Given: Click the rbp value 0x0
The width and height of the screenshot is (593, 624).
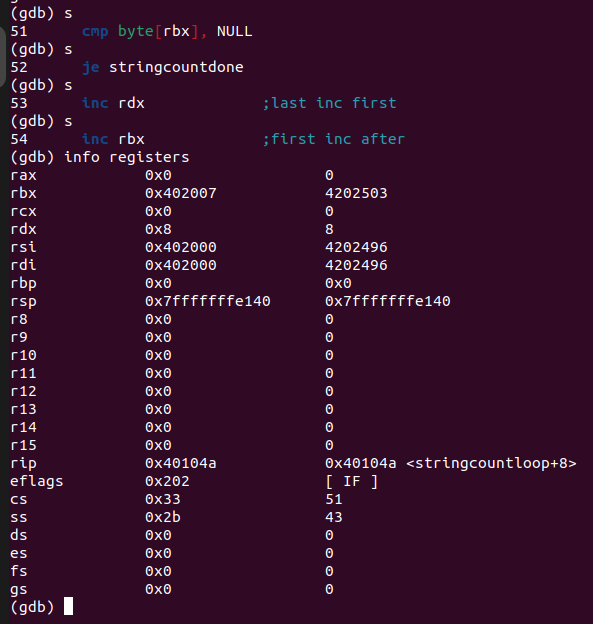Looking at the screenshot, I should [158, 283].
